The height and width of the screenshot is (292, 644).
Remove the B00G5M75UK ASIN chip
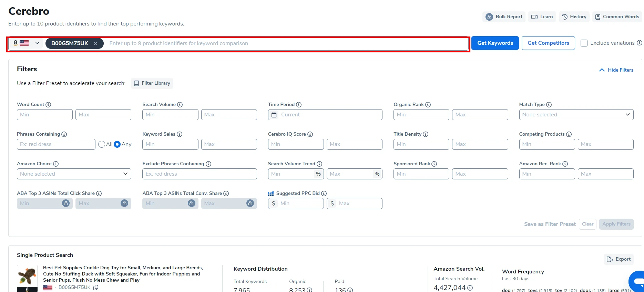click(x=96, y=43)
